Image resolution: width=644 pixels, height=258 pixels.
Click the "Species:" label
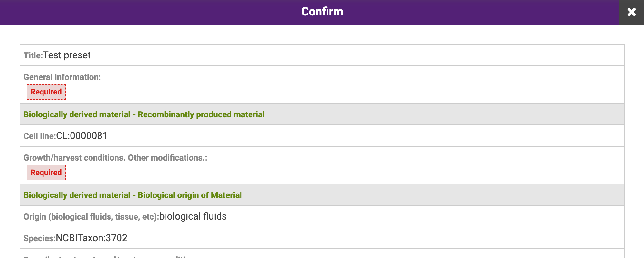[x=39, y=238]
